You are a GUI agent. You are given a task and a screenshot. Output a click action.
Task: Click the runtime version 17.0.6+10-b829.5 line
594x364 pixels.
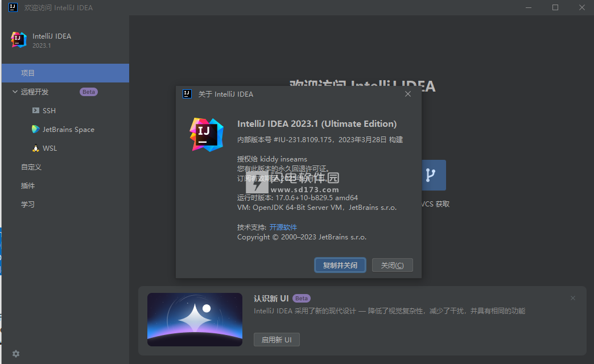click(298, 198)
